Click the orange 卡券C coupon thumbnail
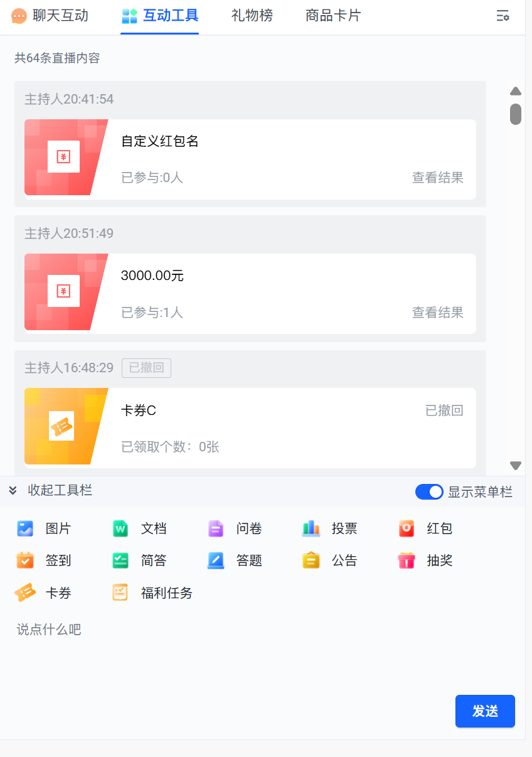This screenshot has width=532, height=757. pos(66,426)
